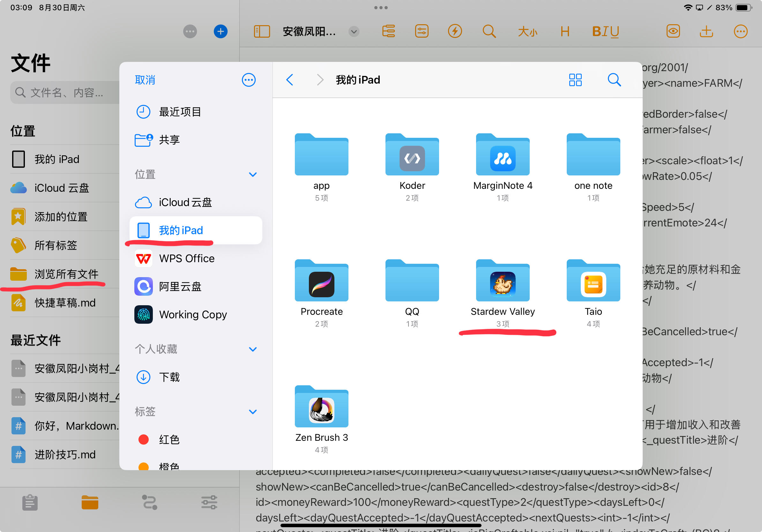Open the orange more menu in editor toolbar

click(740, 32)
